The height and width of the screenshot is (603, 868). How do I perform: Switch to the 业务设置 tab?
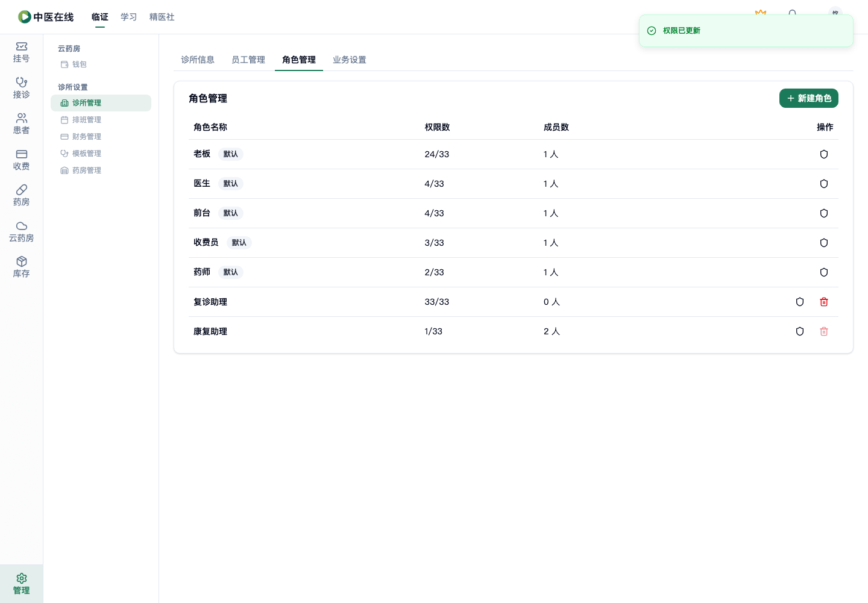point(350,60)
